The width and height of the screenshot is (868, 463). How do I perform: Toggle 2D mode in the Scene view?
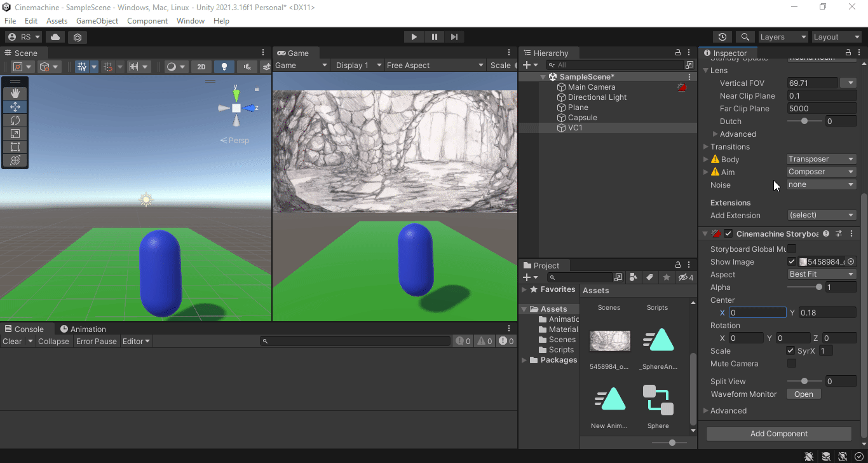[x=200, y=66]
